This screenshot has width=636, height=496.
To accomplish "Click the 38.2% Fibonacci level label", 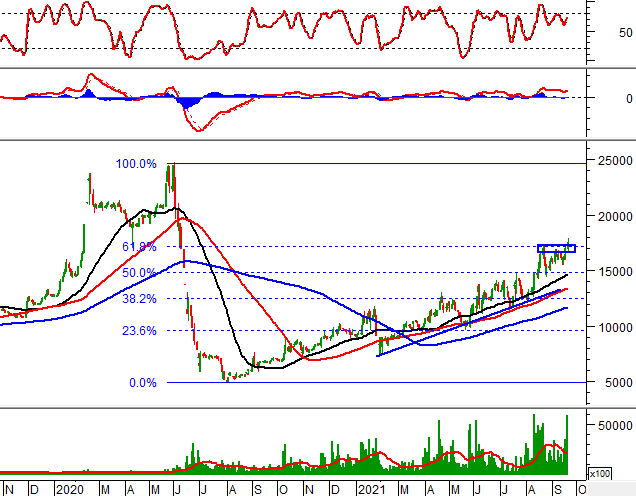I will point(139,299).
